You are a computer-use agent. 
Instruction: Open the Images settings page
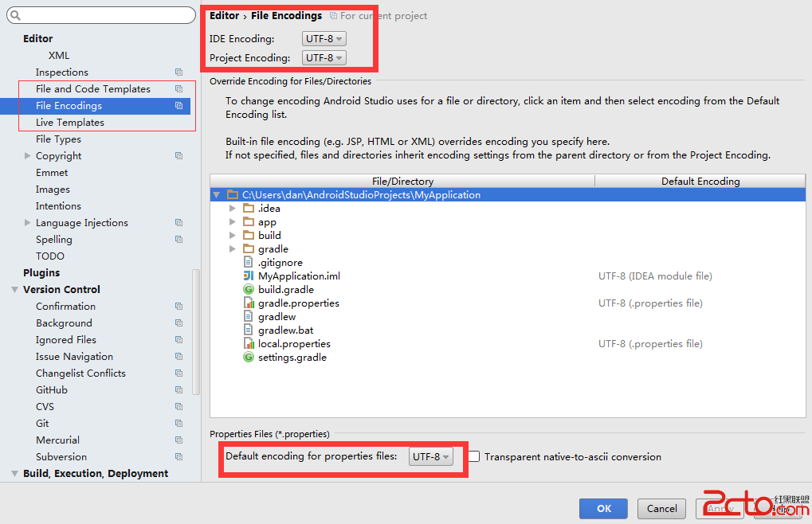coord(53,190)
